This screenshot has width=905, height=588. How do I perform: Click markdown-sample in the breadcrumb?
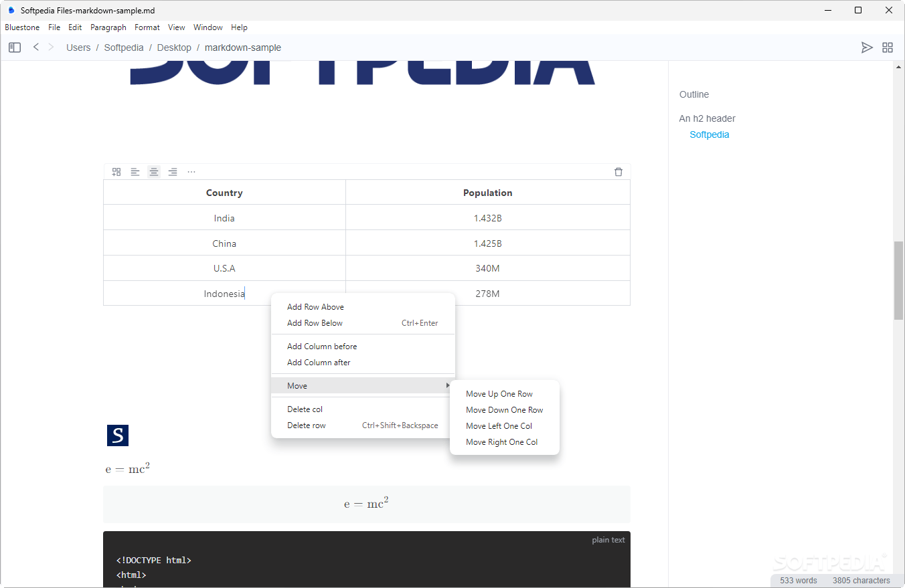(x=243, y=47)
